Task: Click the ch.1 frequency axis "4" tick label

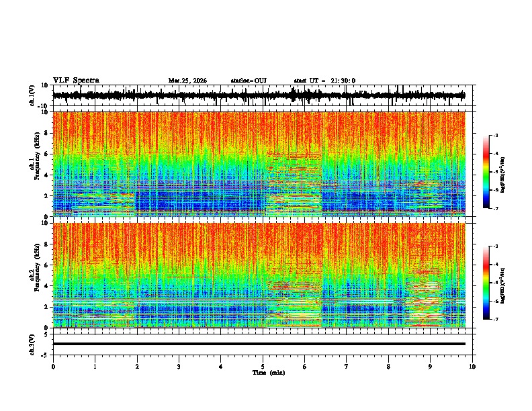Action: pyautogui.click(x=46, y=175)
